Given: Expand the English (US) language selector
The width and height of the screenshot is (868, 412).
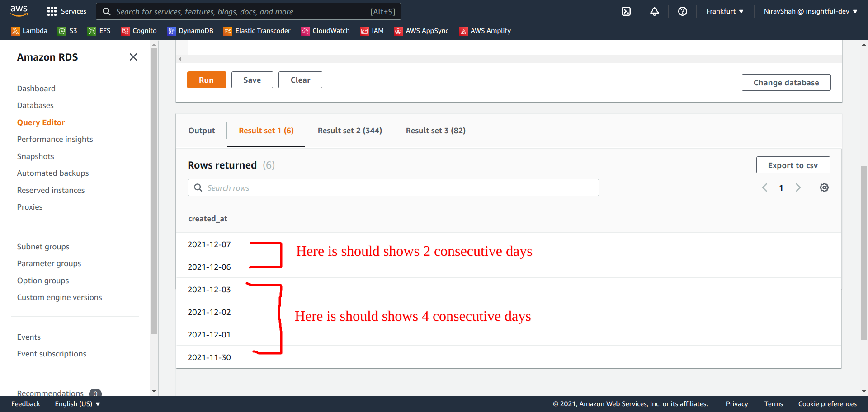Looking at the screenshot, I should (77, 404).
